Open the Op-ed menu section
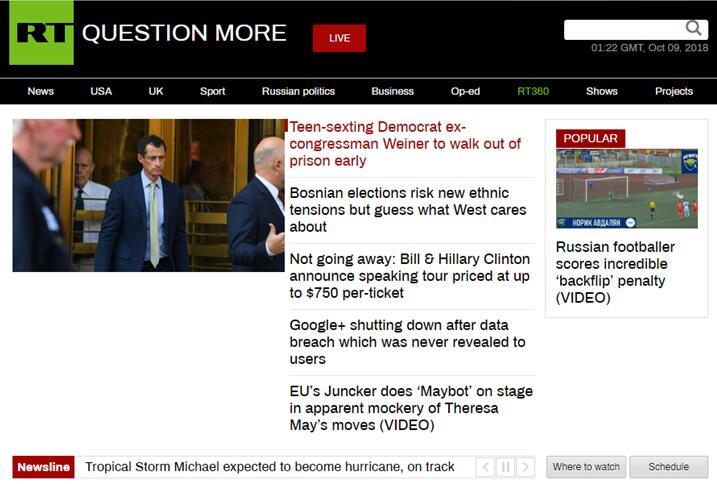The image size is (717, 484). click(465, 91)
